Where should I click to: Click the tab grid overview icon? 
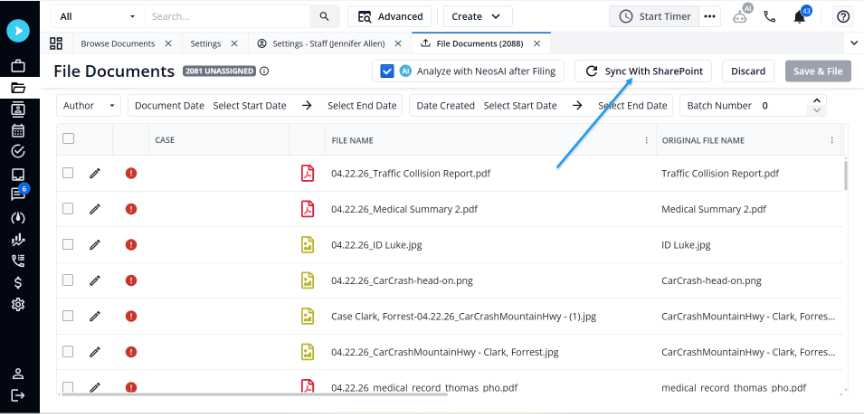click(x=56, y=44)
